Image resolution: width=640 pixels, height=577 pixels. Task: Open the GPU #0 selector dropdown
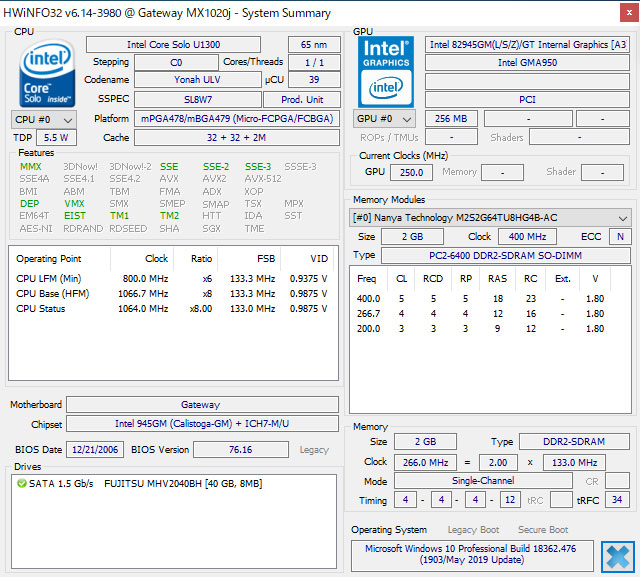384,119
